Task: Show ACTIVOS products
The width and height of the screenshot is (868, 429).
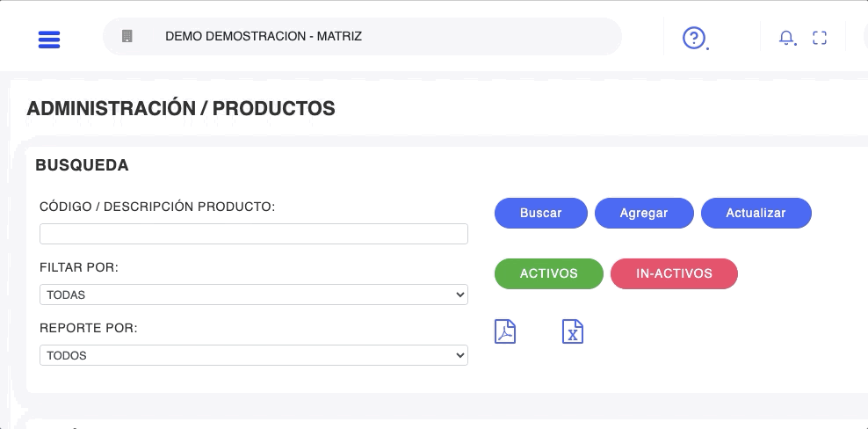Action: pos(549,273)
